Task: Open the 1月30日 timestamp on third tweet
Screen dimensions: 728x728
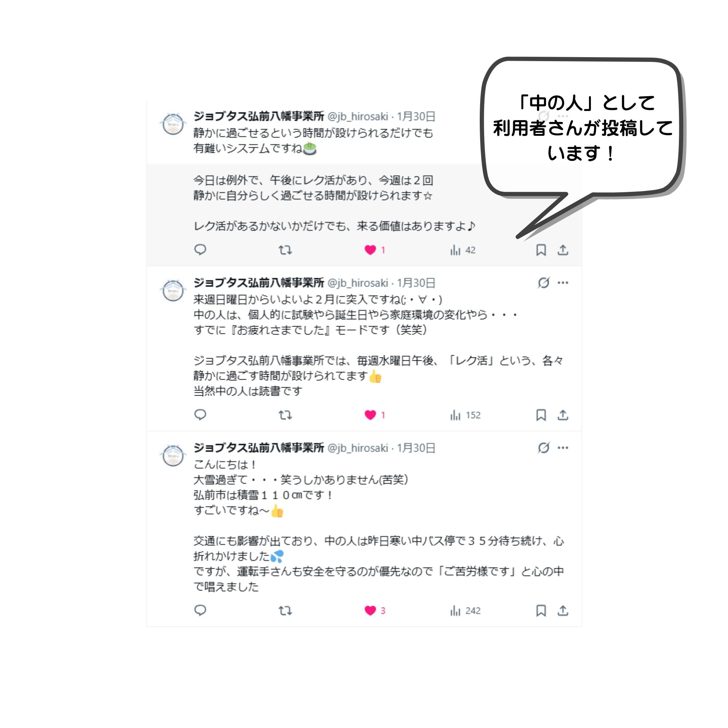Action: (416, 448)
